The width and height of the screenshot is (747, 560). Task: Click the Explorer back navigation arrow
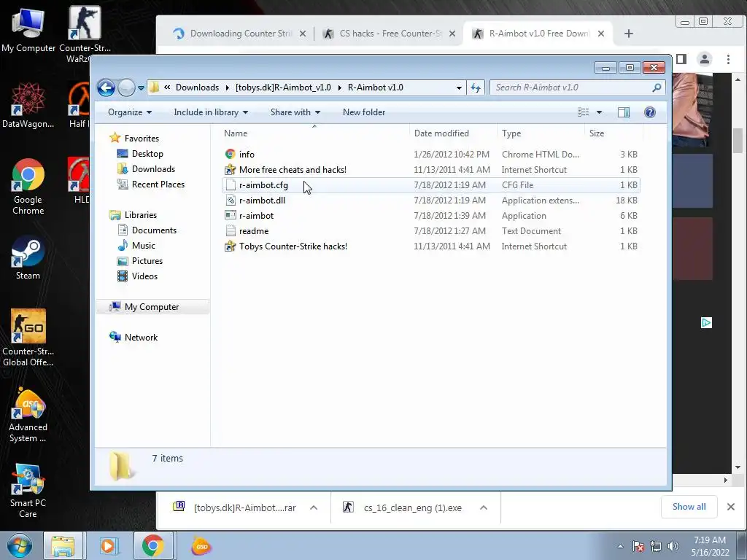106,87
